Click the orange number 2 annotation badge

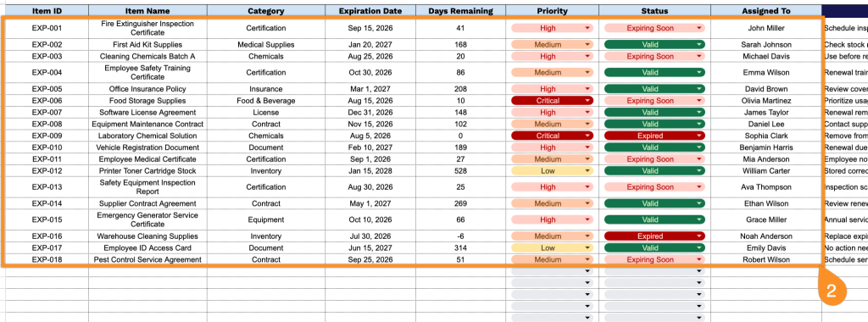click(832, 291)
